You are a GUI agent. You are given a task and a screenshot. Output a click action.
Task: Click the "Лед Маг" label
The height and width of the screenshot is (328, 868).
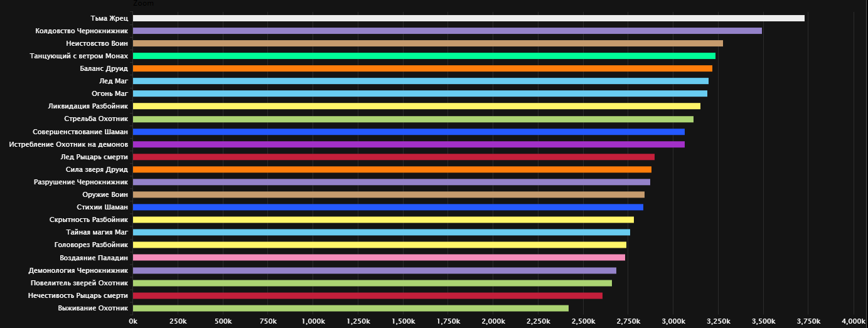(114, 81)
